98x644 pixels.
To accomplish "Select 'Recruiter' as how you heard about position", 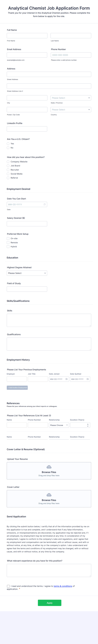I will click(8, 170).
